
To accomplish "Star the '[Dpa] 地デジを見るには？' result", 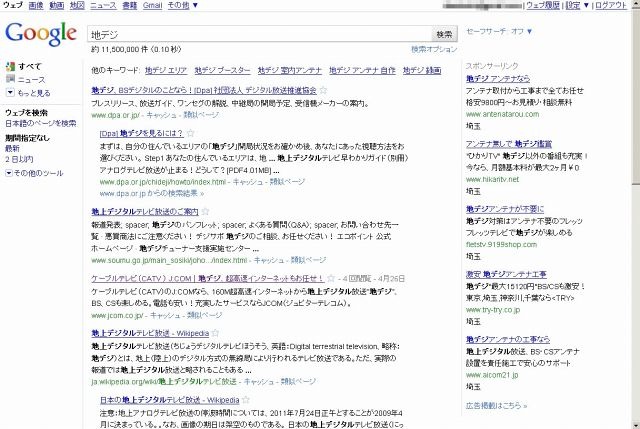I will (191, 133).
